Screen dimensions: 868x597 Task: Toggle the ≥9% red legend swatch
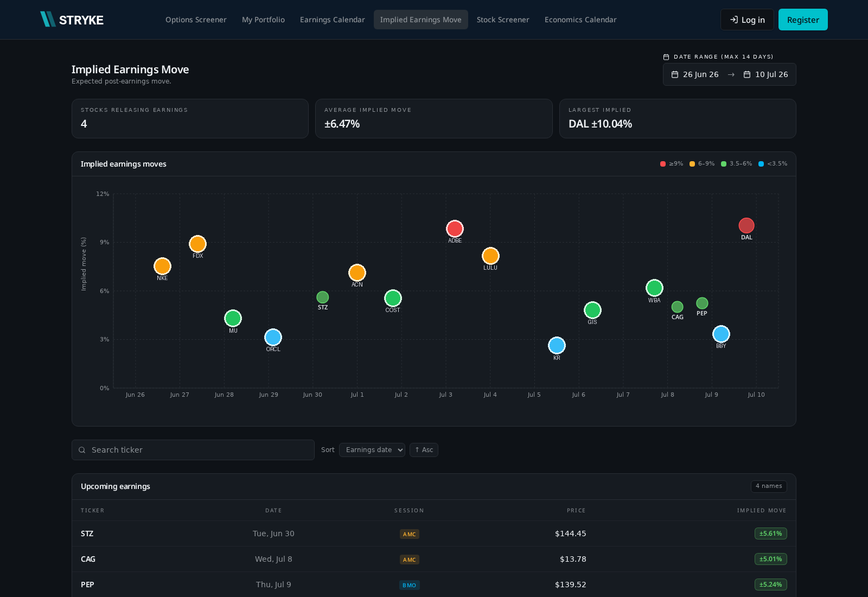pos(663,164)
